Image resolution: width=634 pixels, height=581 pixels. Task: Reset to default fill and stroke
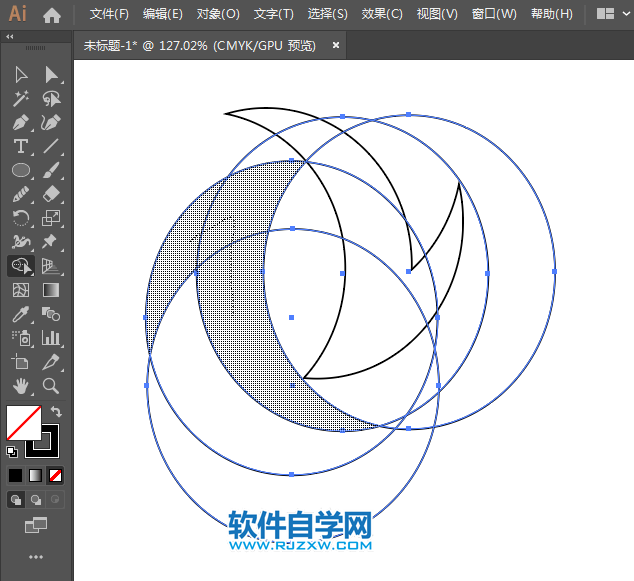coord(12,452)
